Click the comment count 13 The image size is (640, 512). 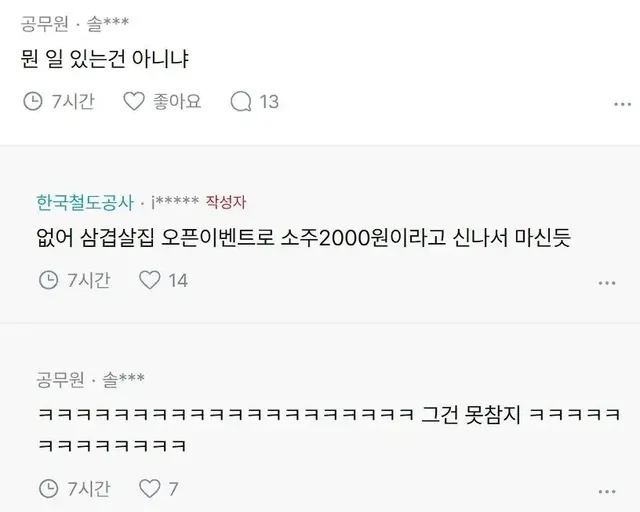pyautogui.click(x=269, y=102)
